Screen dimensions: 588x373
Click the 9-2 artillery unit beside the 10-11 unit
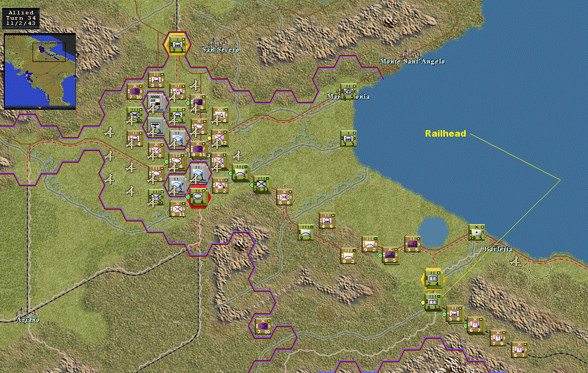(x=240, y=172)
